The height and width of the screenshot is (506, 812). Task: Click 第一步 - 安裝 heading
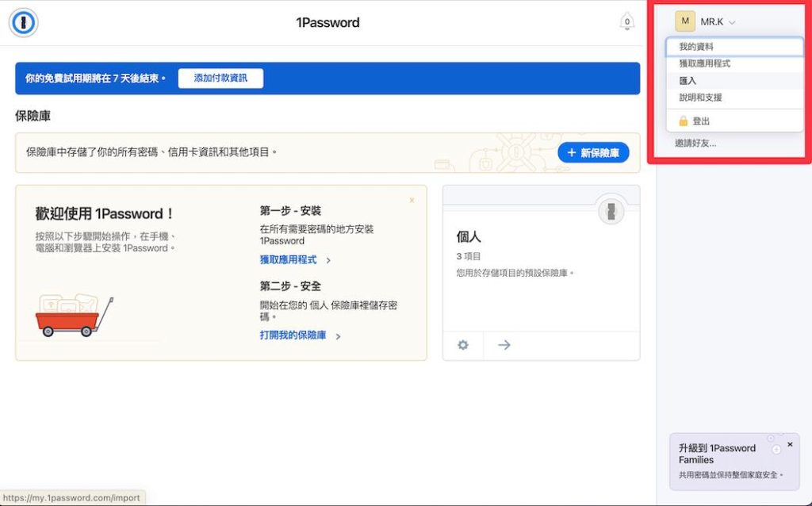coord(290,211)
